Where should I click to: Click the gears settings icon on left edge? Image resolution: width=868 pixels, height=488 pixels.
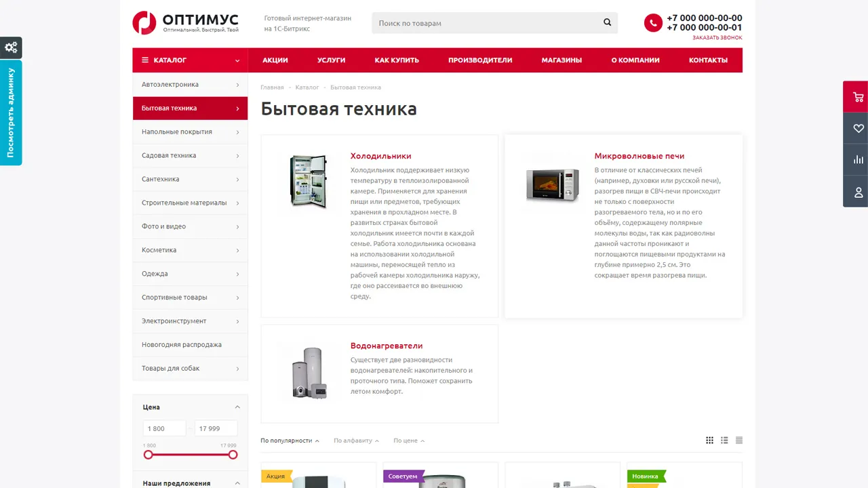(11, 47)
